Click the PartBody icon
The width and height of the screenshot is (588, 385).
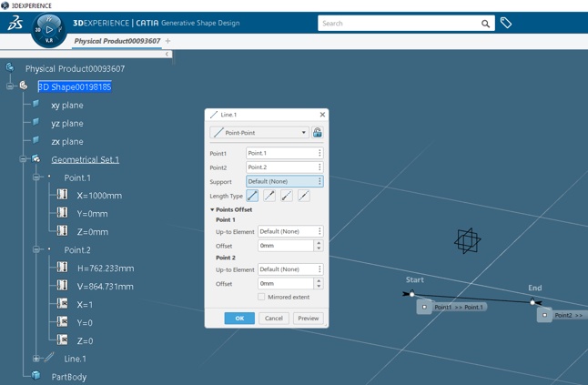[x=36, y=375]
